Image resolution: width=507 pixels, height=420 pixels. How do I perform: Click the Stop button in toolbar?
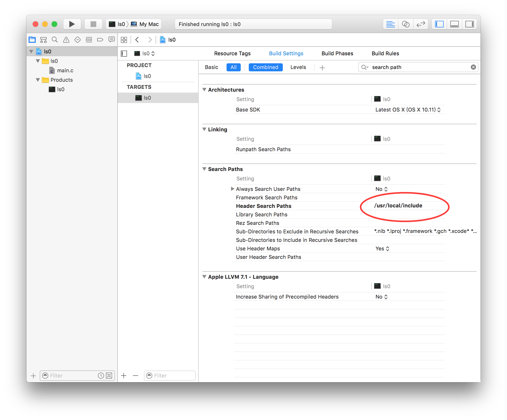pyautogui.click(x=93, y=24)
